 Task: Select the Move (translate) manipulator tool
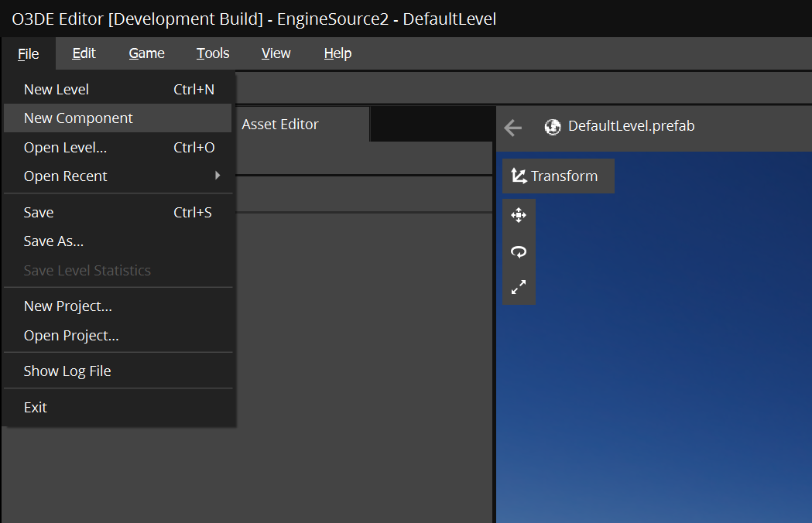(519, 215)
